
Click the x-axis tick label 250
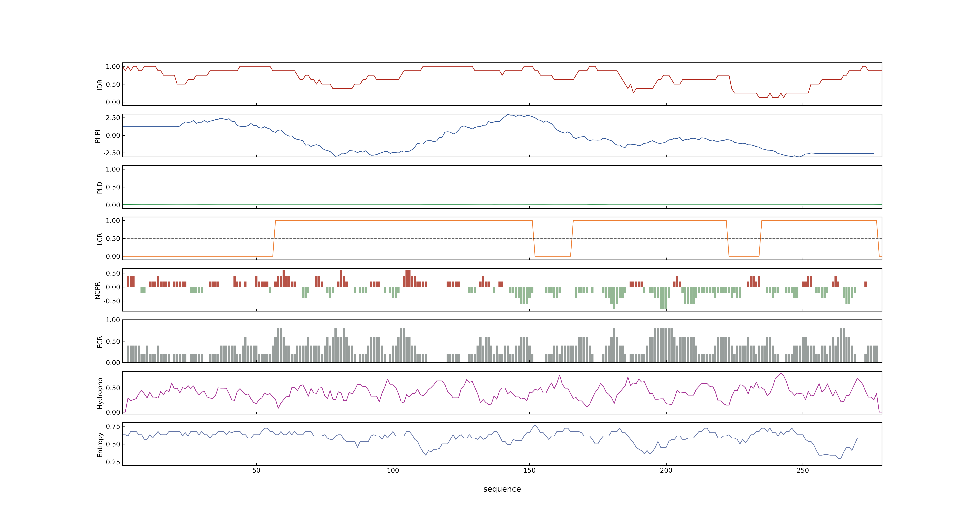tap(803, 470)
